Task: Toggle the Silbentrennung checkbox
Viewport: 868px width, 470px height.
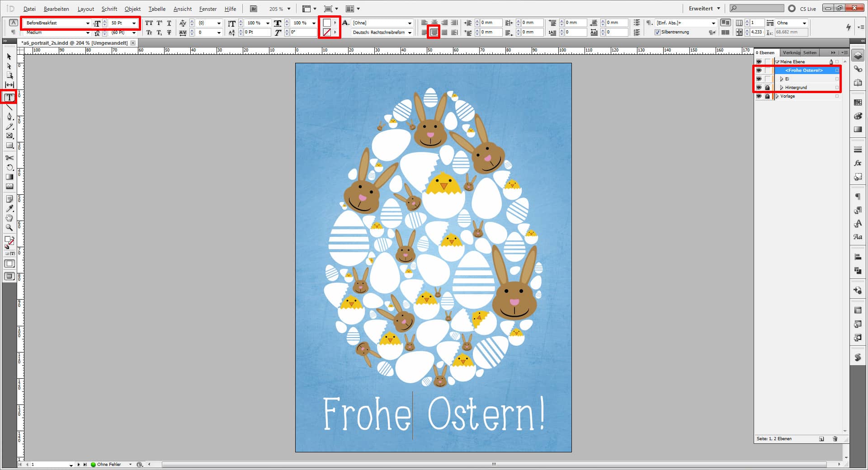Action: 657,32
